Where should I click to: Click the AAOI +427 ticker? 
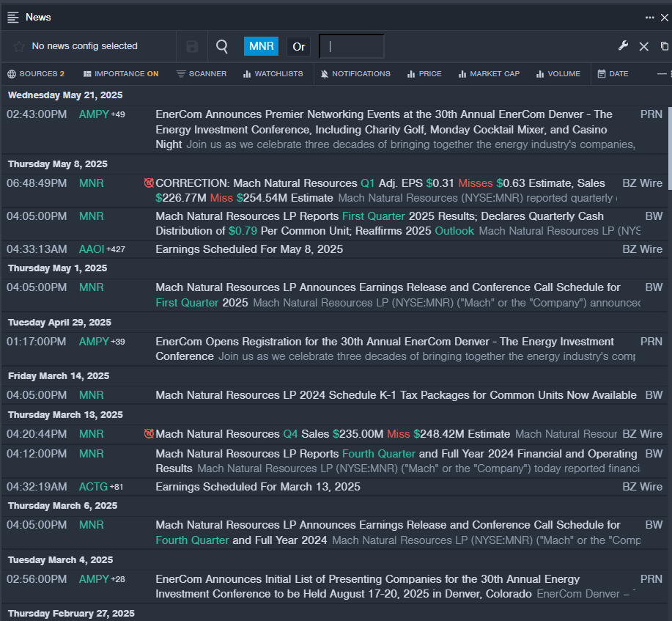pos(102,249)
